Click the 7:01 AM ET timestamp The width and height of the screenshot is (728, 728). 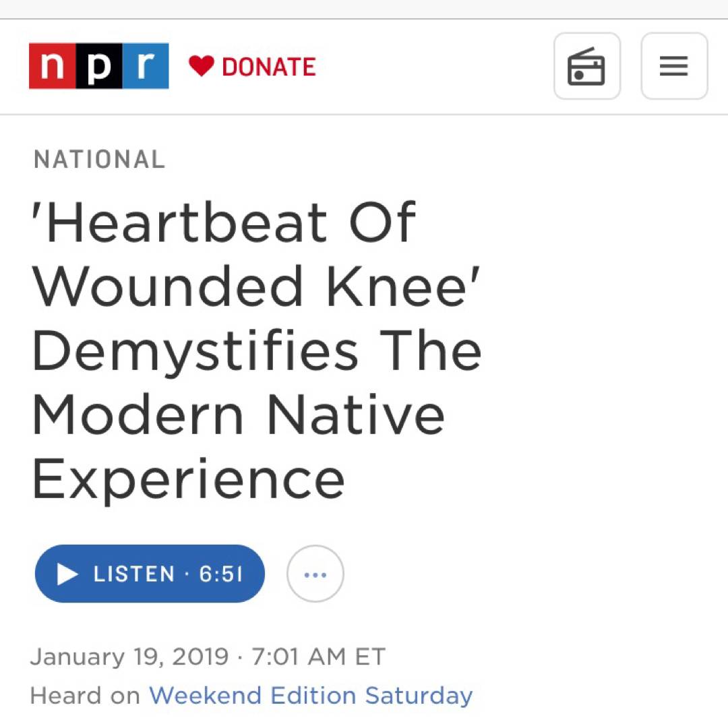tap(318, 657)
